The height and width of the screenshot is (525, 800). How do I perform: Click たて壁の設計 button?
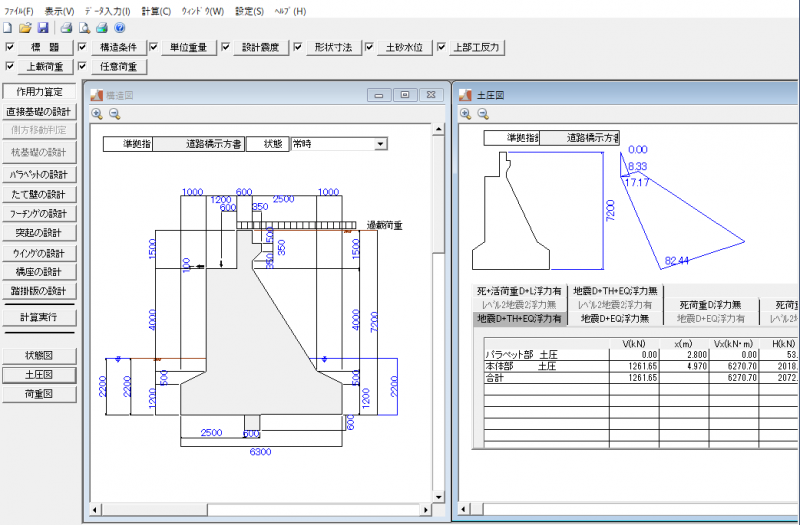click(39, 194)
